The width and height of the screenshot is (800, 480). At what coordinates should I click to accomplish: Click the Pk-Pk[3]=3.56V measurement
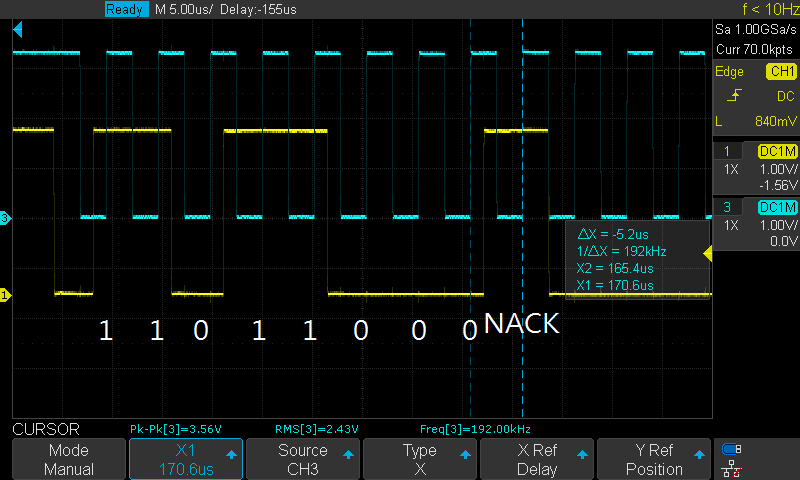tap(176, 429)
